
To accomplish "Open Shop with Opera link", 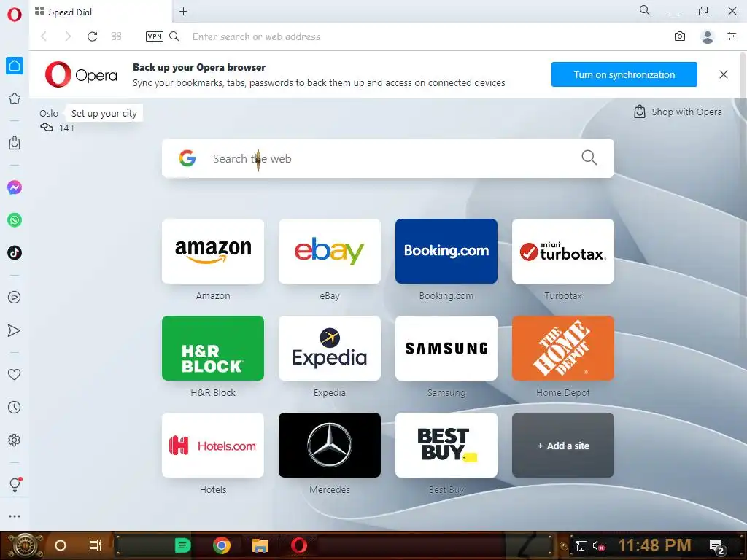I will 678,112.
